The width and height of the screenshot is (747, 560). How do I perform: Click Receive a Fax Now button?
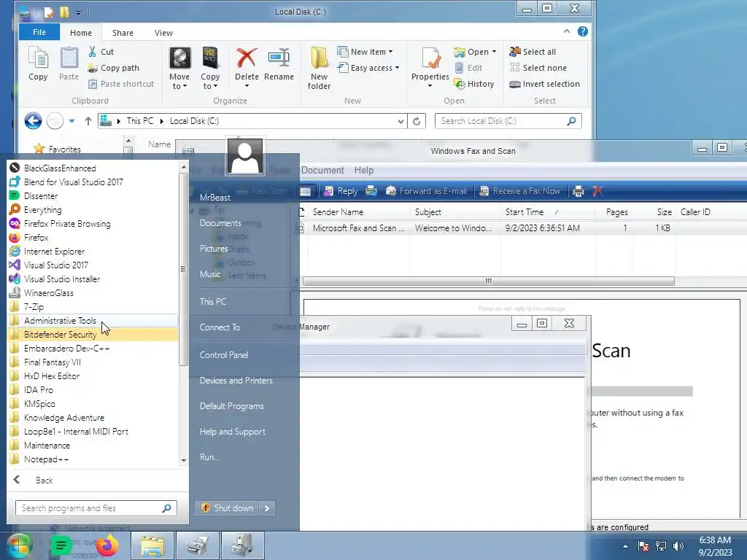[519, 191]
